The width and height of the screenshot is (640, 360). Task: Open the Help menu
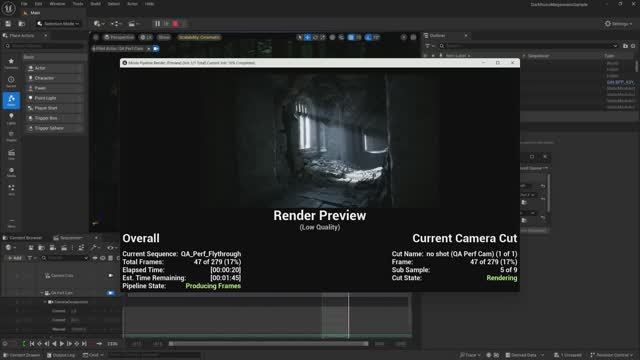pos(149,4)
